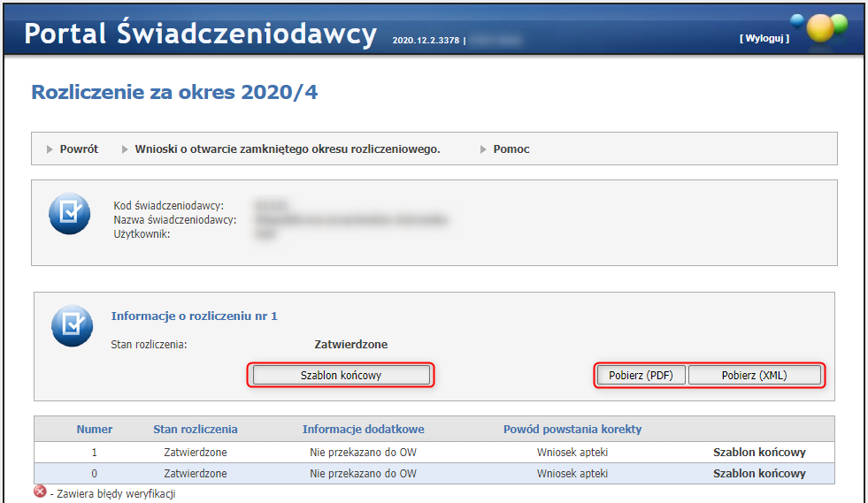This screenshot has width=868, height=503.
Task: Click the Powód powstania korekty column header
Action: [572, 430]
